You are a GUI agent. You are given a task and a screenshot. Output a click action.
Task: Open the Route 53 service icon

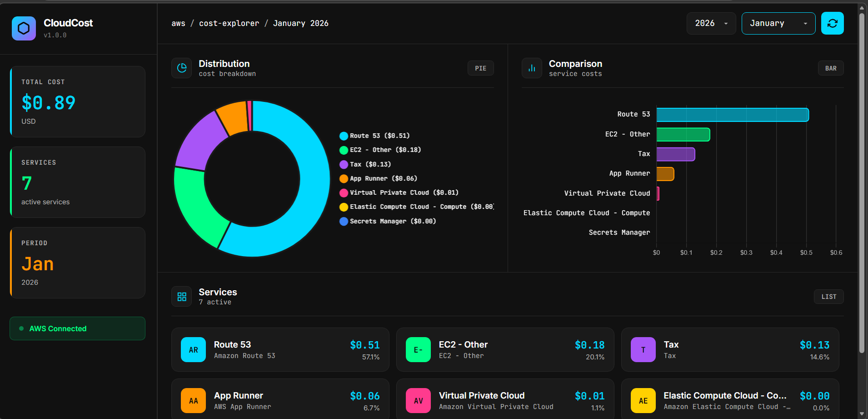(193, 349)
